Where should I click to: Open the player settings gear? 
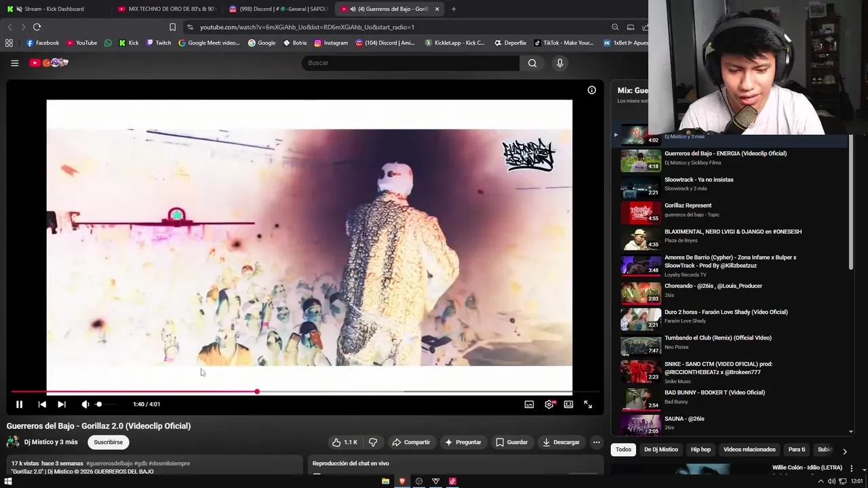click(549, 404)
